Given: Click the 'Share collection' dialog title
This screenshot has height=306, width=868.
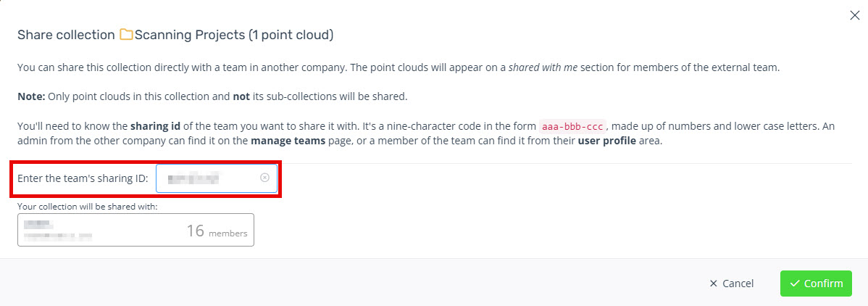Looking at the screenshot, I should point(66,35).
